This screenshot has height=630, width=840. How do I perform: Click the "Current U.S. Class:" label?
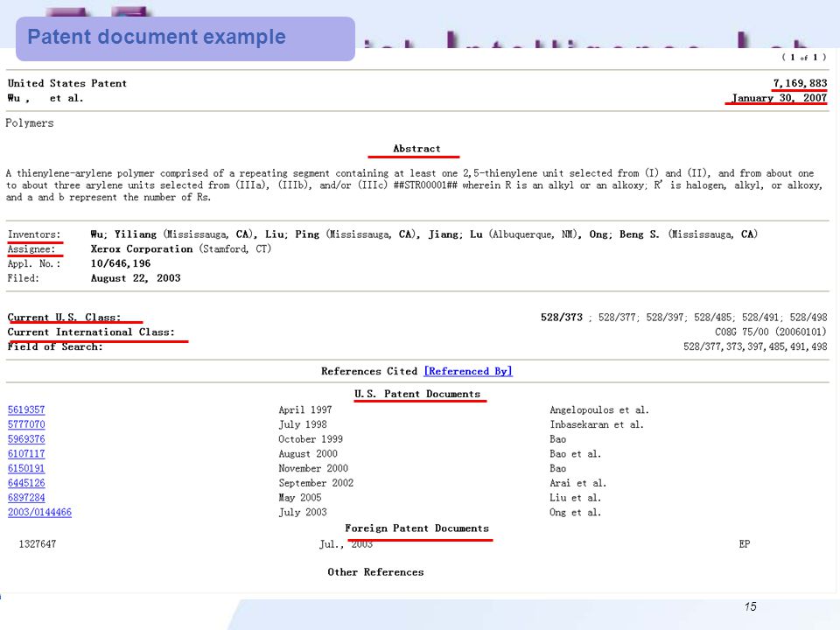pos(64,317)
